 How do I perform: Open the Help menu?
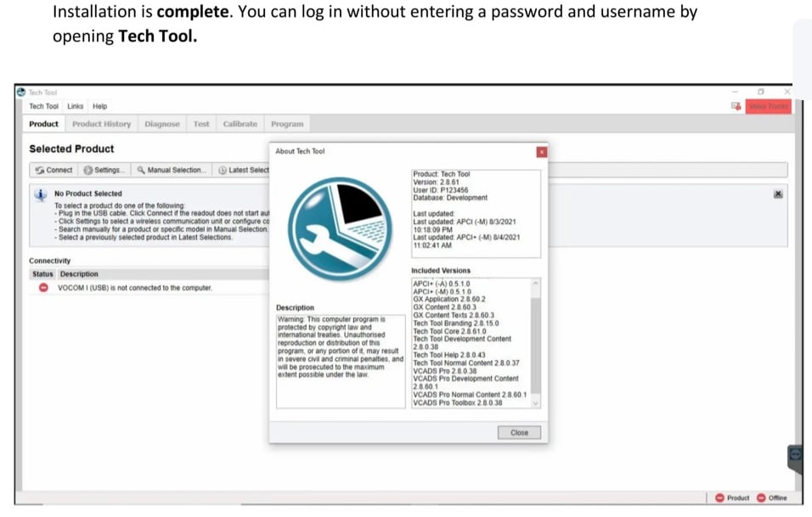pyautogui.click(x=100, y=106)
